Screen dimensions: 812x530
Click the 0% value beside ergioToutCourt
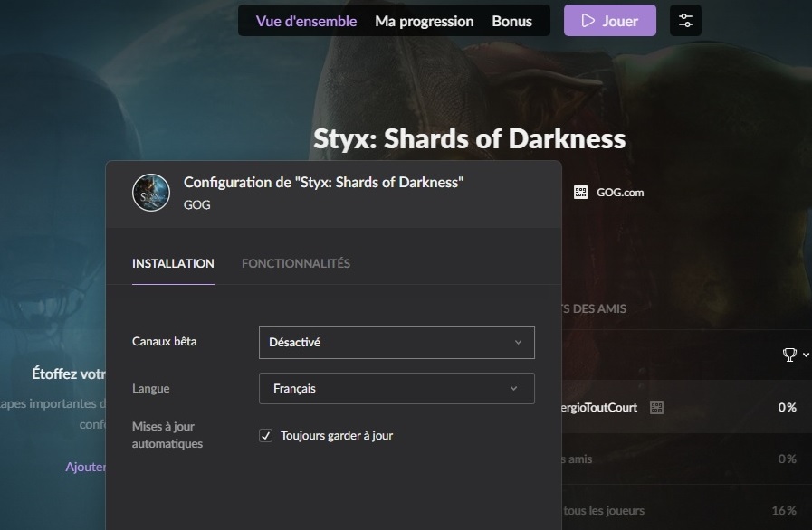[787, 407]
